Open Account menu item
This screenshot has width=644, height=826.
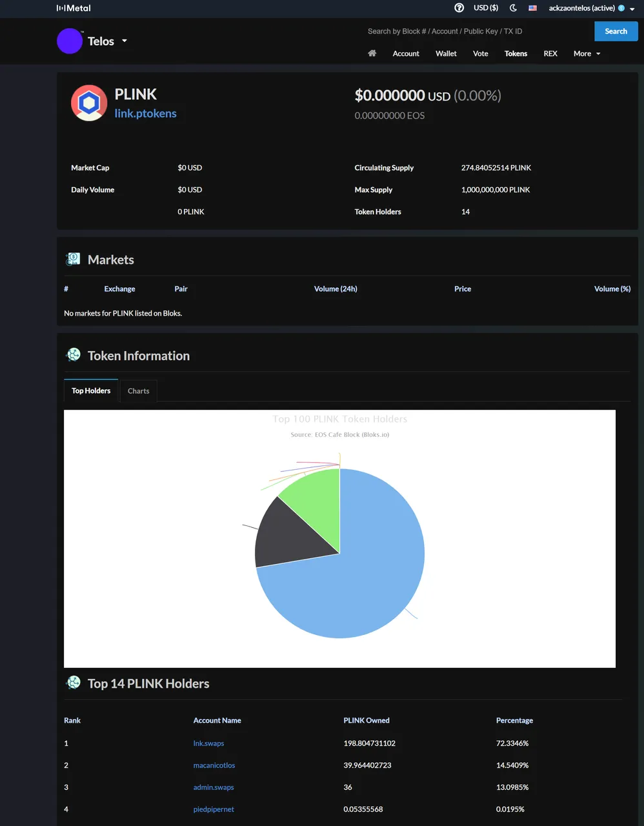pyautogui.click(x=406, y=54)
